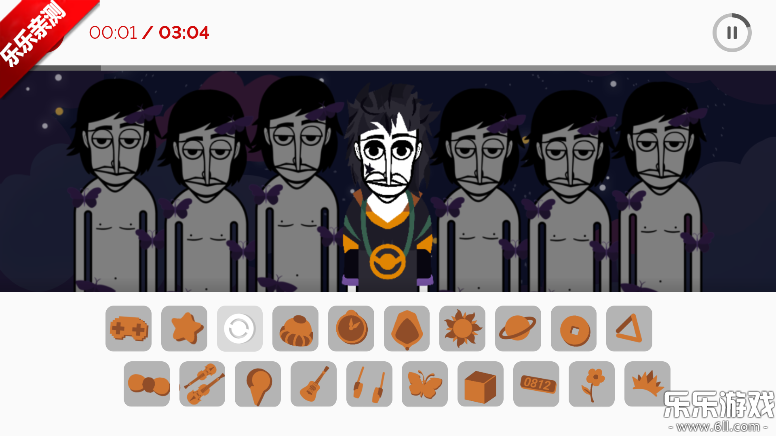Pick the sun sound icon

pos(462,329)
